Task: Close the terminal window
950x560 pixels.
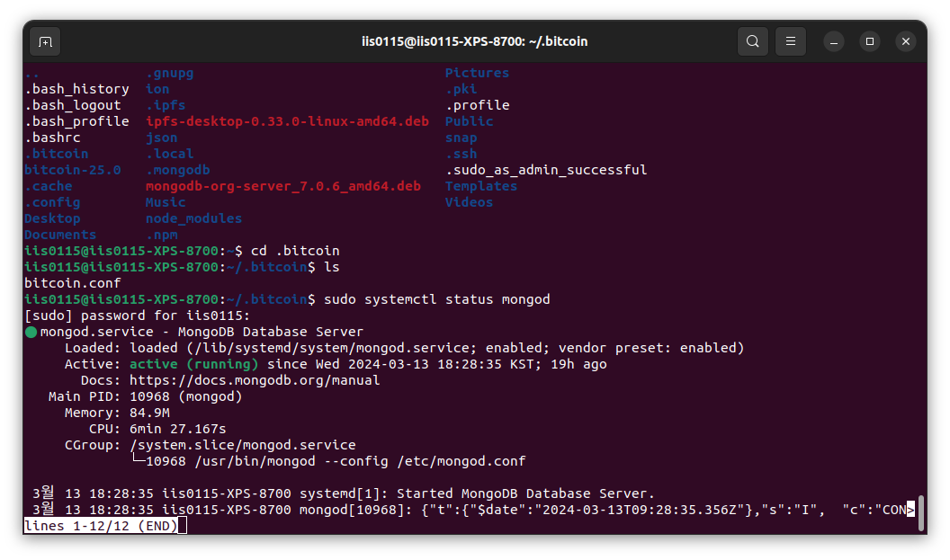Action: tap(906, 41)
